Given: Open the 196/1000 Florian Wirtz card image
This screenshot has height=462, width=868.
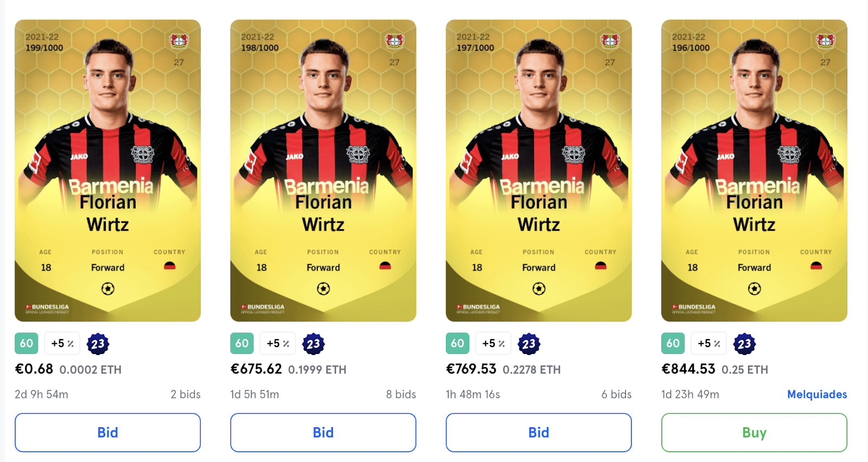Looking at the screenshot, I should click(x=754, y=170).
